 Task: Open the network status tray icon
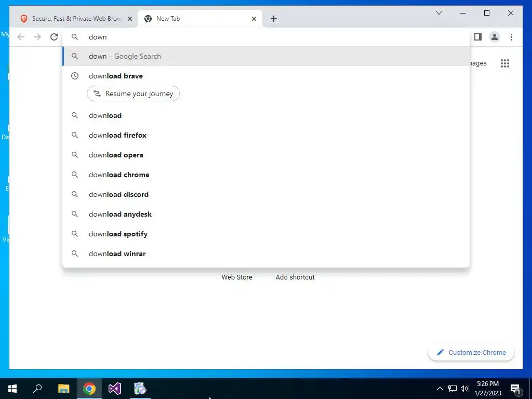453,389
